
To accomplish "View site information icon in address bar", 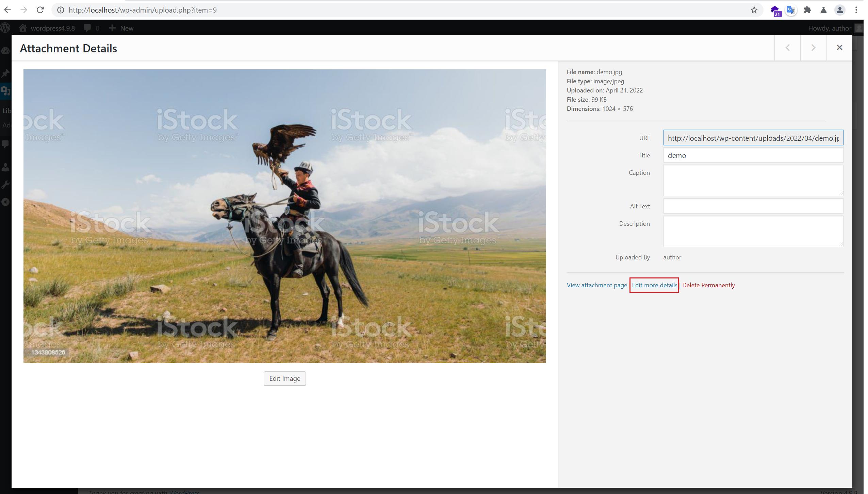I will pos(61,10).
